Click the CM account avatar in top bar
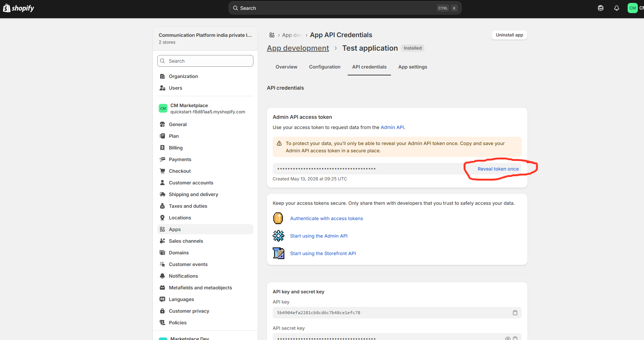 (x=633, y=8)
